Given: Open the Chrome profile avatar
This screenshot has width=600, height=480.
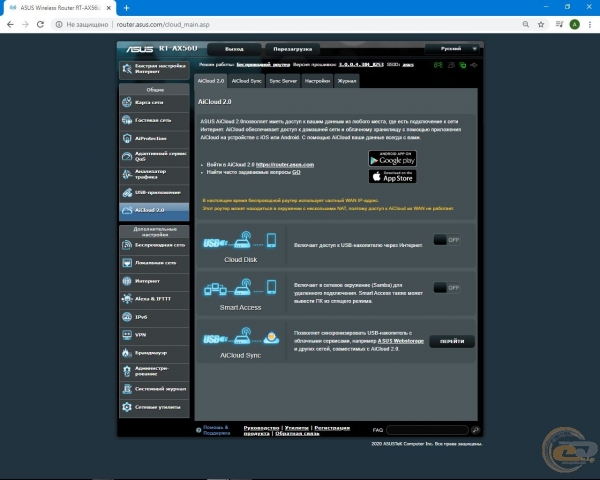Looking at the screenshot, I should tap(574, 24).
